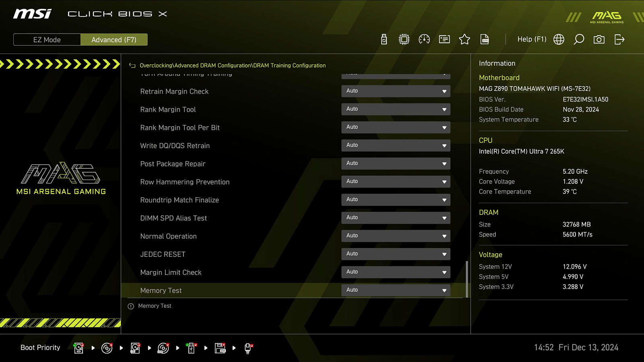644x362 pixels.
Task: Click the DRAM speed 5600 MT/s value
Action: pos(578,234)
